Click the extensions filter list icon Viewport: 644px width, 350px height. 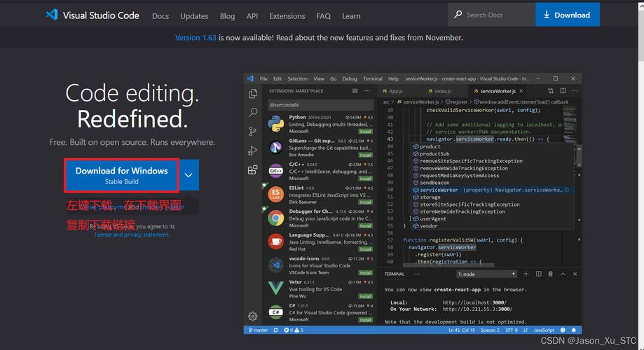pyautogui.click(x=355, y=91)
